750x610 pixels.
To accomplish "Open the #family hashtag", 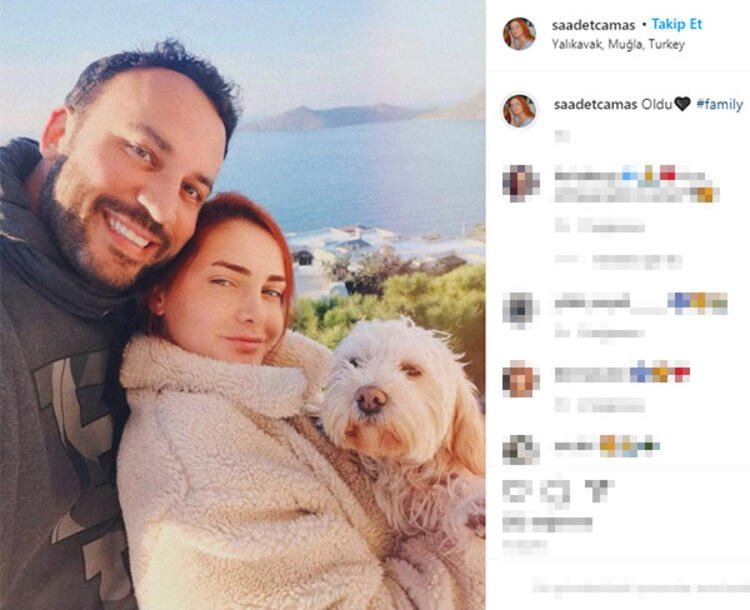I will point(719,104).
